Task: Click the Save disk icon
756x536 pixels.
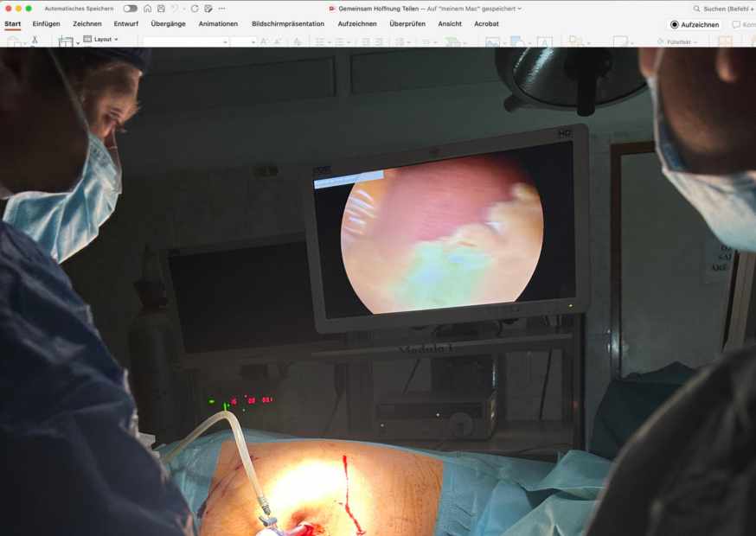Action: click(x=161, y=9)
